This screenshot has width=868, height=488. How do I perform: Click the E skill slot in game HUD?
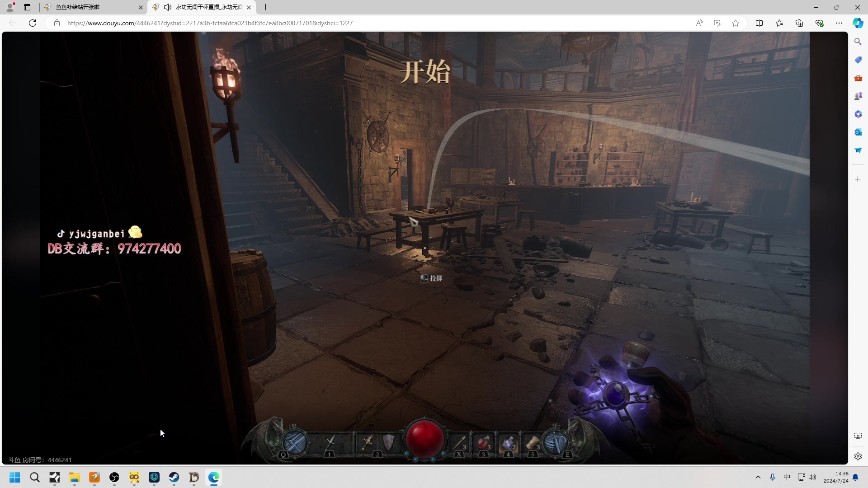click(556, 442)
